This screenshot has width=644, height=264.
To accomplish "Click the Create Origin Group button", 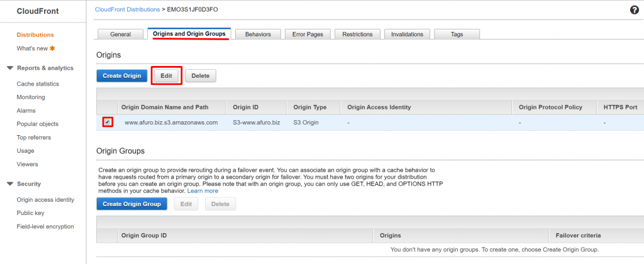I will (131, 204).
